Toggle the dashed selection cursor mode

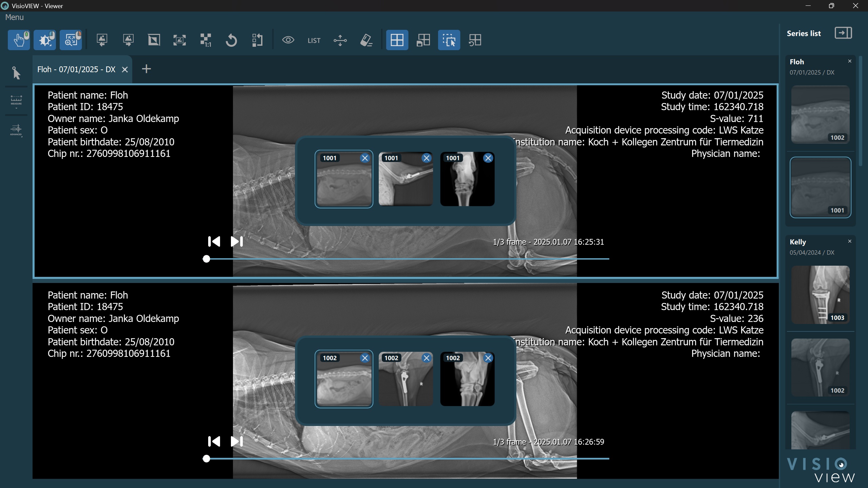pyautogui.click(x=449, y=40)
